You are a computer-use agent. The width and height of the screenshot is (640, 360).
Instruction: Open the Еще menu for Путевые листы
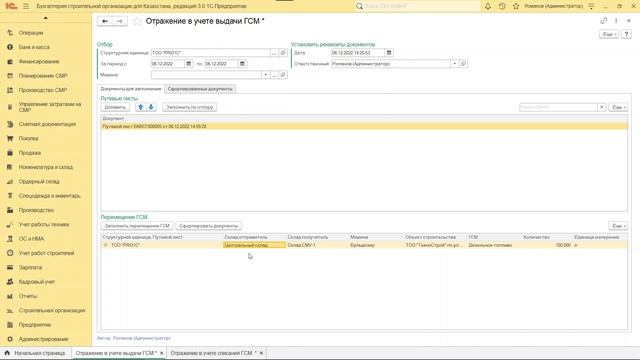[x=618, y=107]
